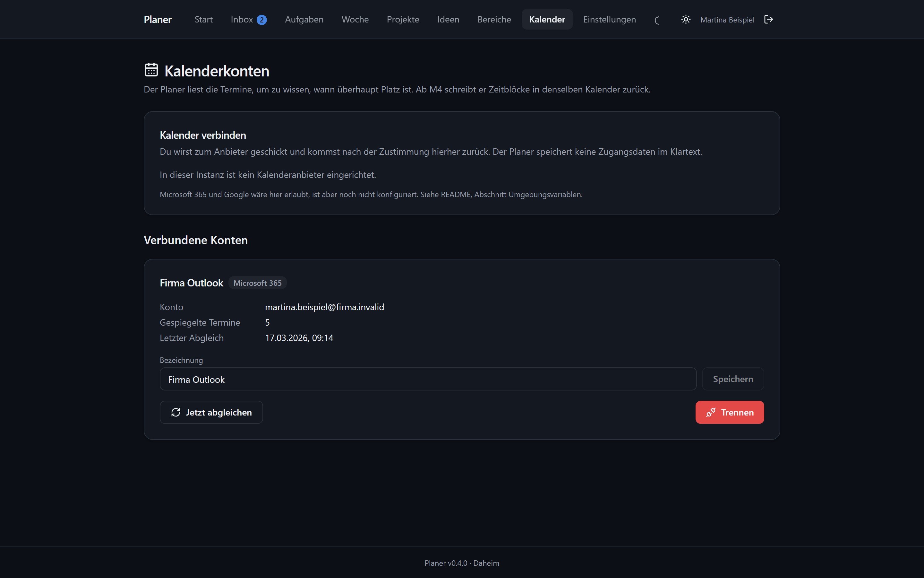924x578 pixels.
Task: Click the Kalender verbinden heading
Action: pos(203,135)
